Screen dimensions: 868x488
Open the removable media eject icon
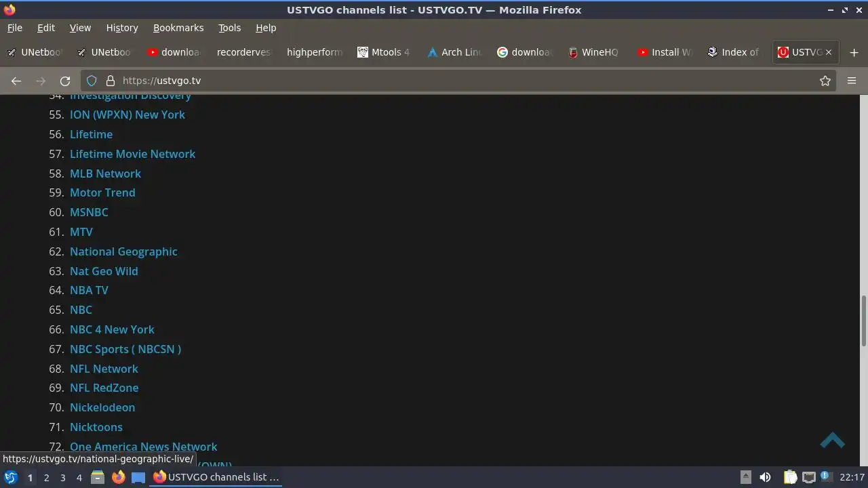(x=745, y=477)
